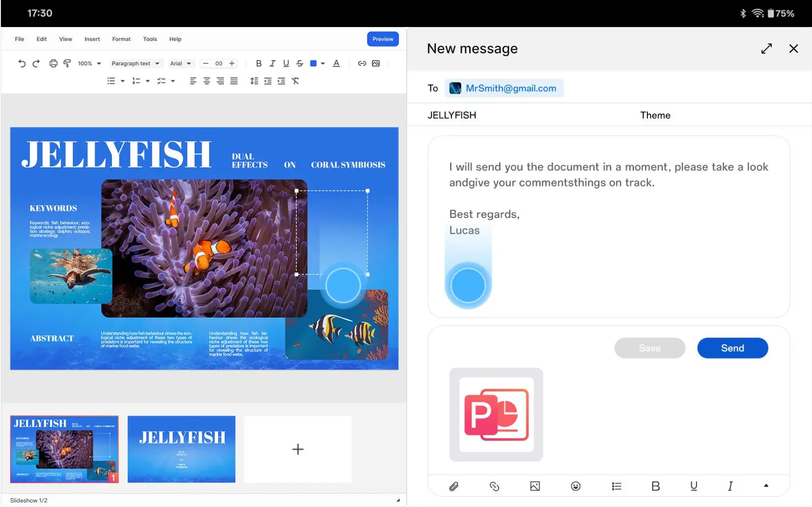
Task: Click the clear formatting icon
Action: click(295, 81)
